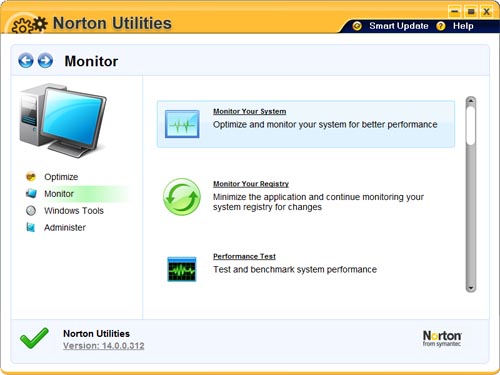Minimize the Norton Utilities window

point(455,12)
